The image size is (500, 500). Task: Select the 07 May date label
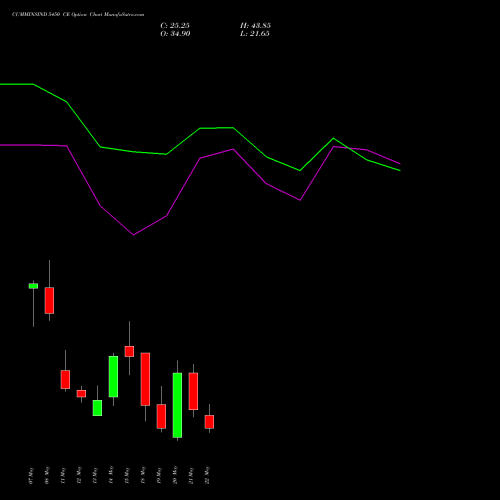(31, 476)
